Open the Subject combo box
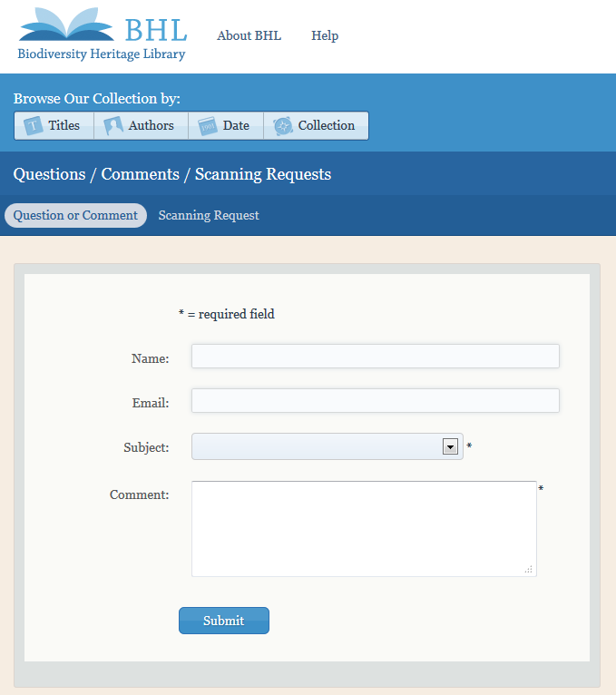This screenshot has width=616, height=695. [318, 446]
